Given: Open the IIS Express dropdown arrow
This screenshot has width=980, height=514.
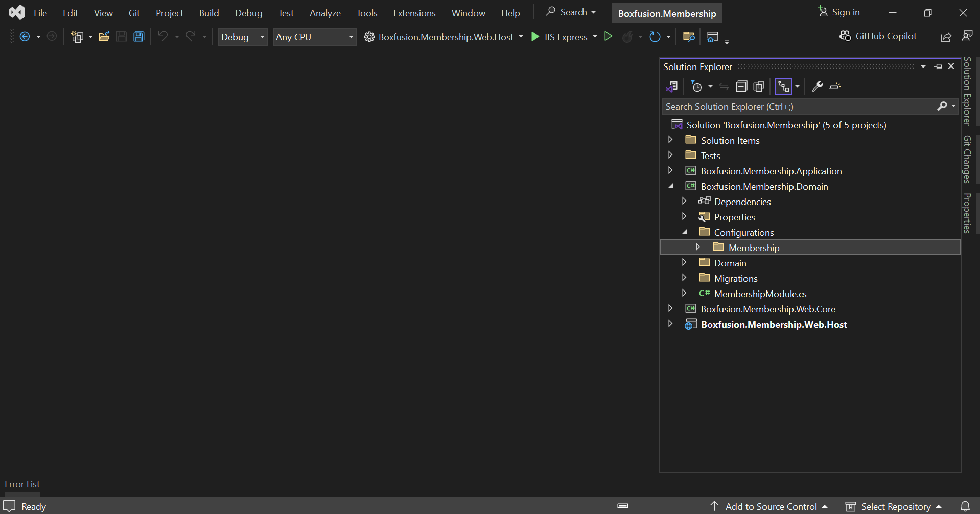Looking at the screenshot, I should pos(595,37).
